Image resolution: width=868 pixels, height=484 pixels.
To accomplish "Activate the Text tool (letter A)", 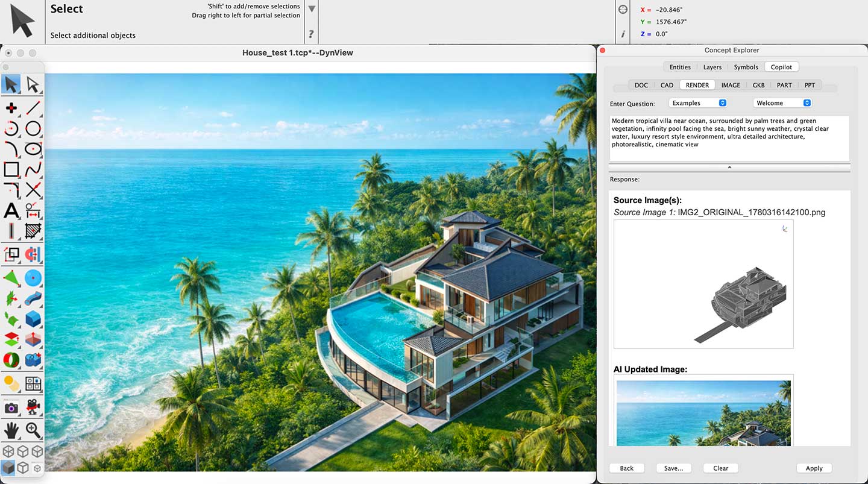I will pyautogui.click(x=11, y=210).
